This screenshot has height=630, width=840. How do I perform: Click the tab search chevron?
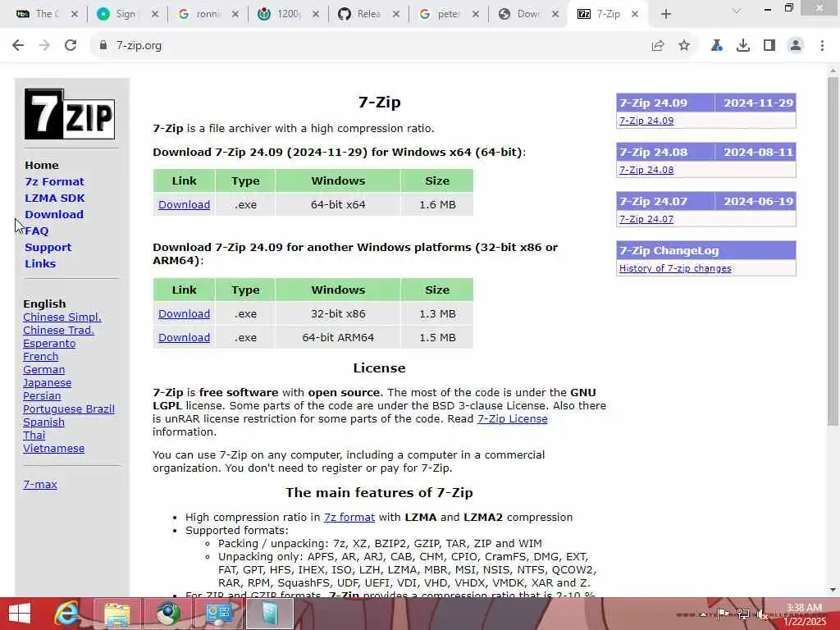click(737, 11)
